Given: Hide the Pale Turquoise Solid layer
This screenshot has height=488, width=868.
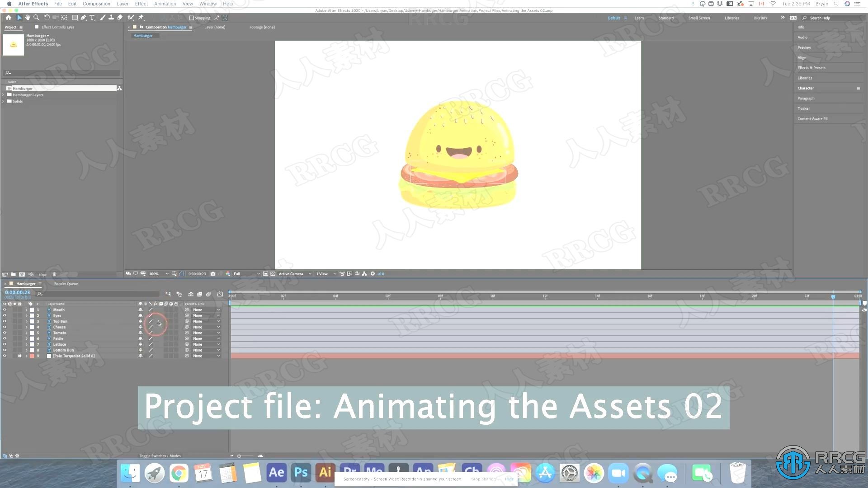Looking at the screenshot, I should tap(5, 356).
